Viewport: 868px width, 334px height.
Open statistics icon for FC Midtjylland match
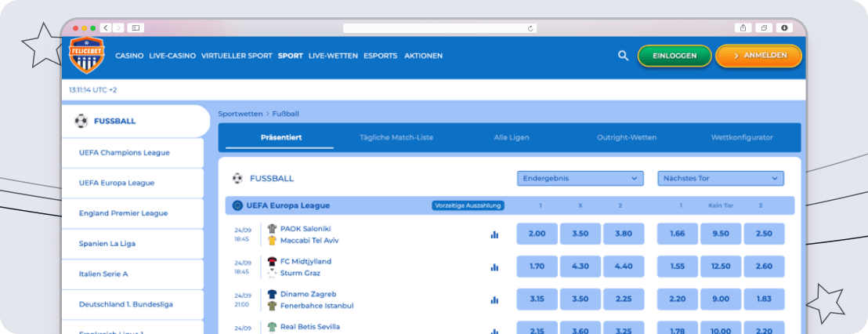[x=494, y=267]
